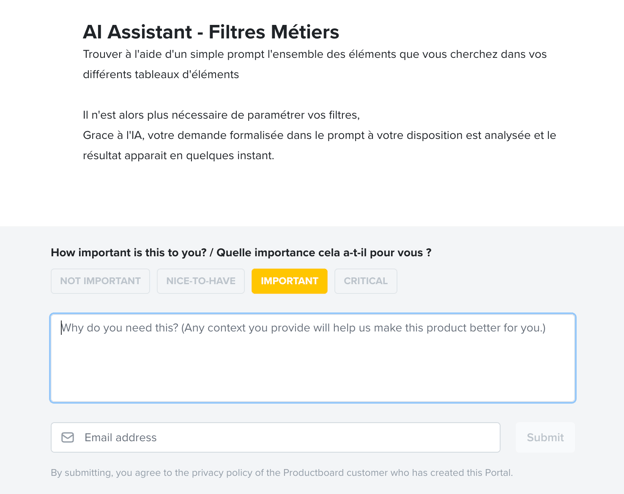The width and height of the screenshot is (624, 494).
Task: Focus the 'Why do you need this?' textarea
Action: [313, 358]
